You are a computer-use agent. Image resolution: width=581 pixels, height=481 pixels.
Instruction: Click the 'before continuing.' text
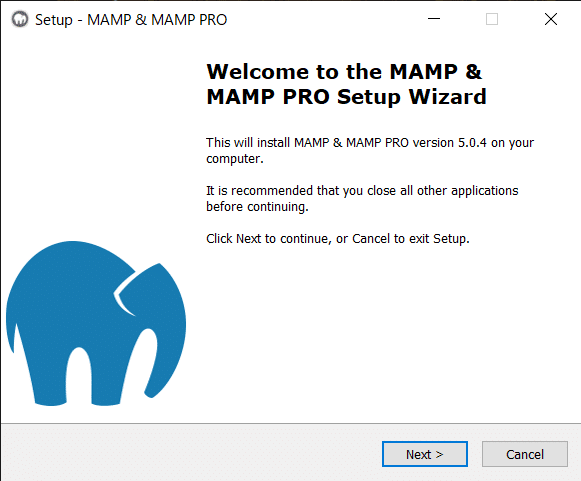pos(257,207)
